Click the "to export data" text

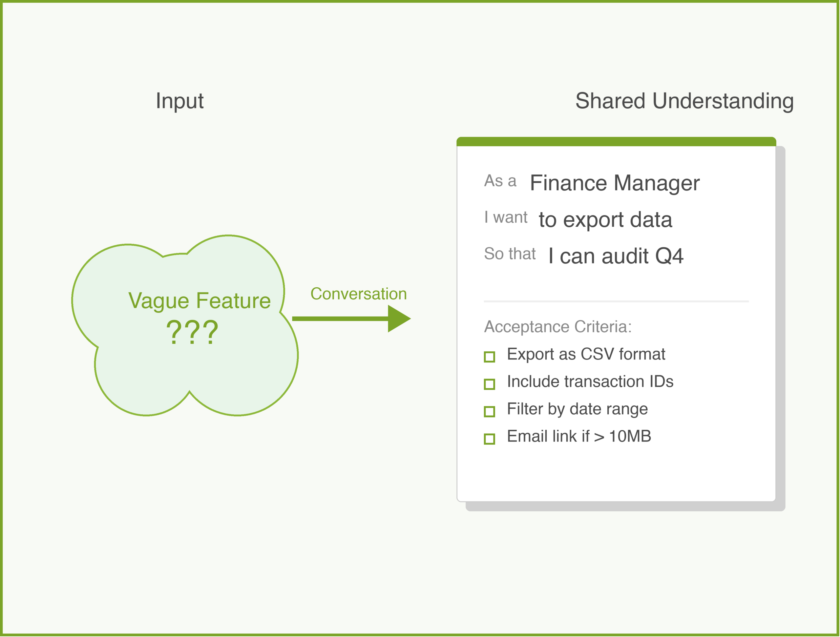[x=605, y=219]
